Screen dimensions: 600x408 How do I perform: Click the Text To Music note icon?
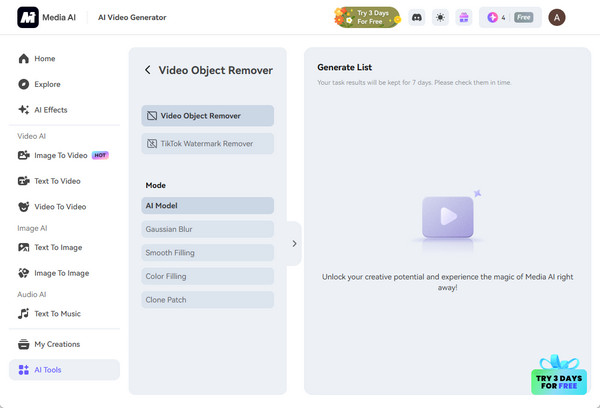click(x=24, y=314)
